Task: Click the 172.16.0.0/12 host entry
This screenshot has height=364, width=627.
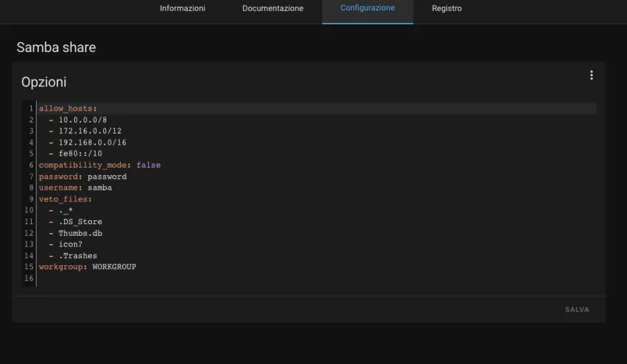Action: click(90, 131)
